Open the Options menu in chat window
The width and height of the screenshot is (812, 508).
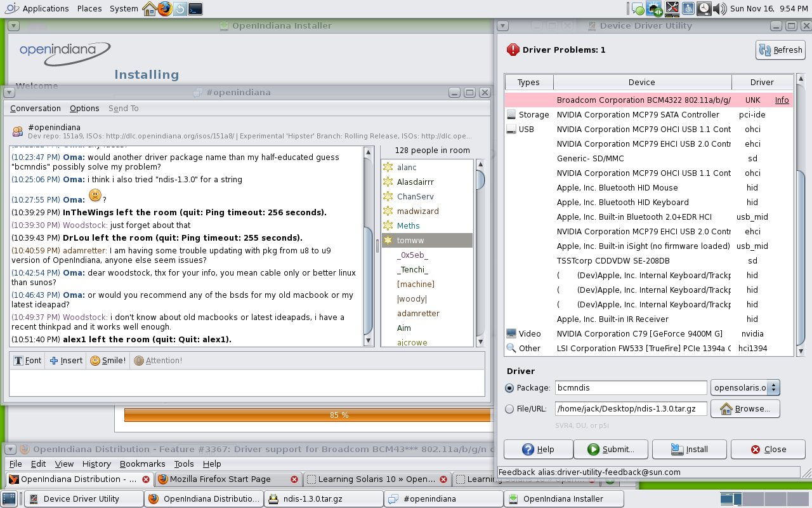click(x=84, y=109)
